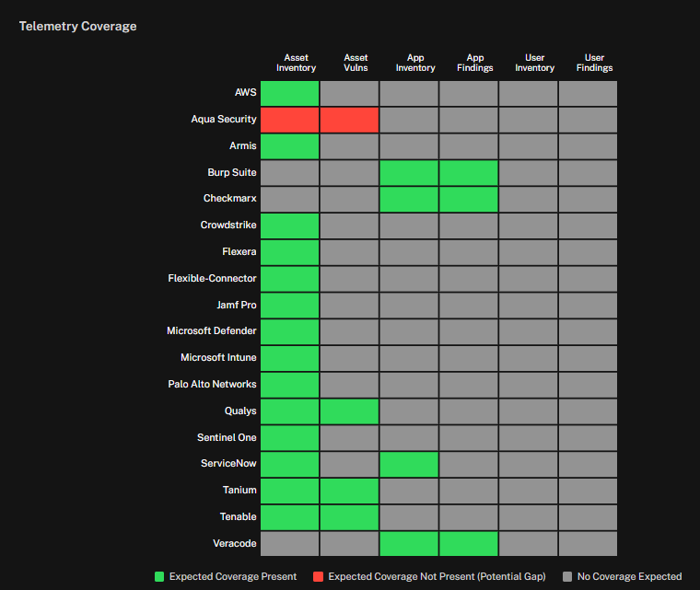Click the Burp Suite row label
This screenshot has height=590, width=700.
coord(232,172)
